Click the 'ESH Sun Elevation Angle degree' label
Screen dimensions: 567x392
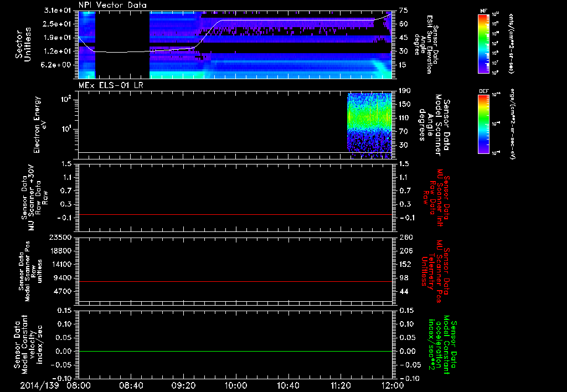click(x=426, y=44)
